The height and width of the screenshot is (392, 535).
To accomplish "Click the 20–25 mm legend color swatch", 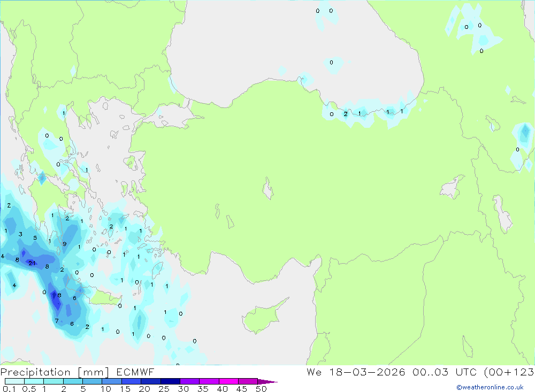I will click(x=151, y=381).
